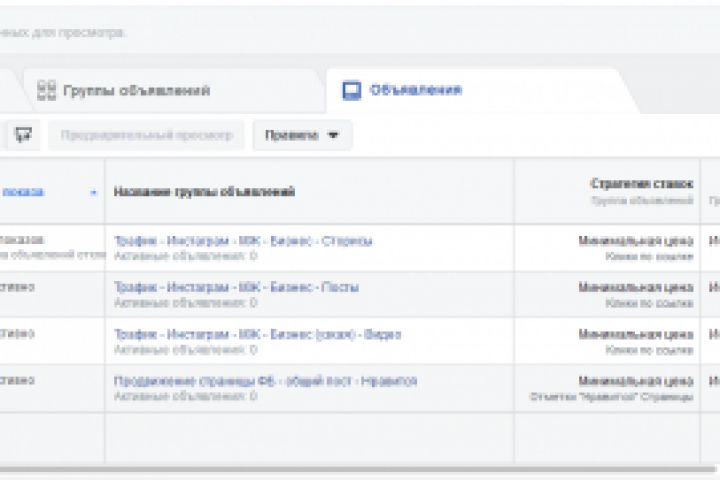Click Минимальная цена in Посты row
Screen dimensions: 720x480
click(635, 288)
